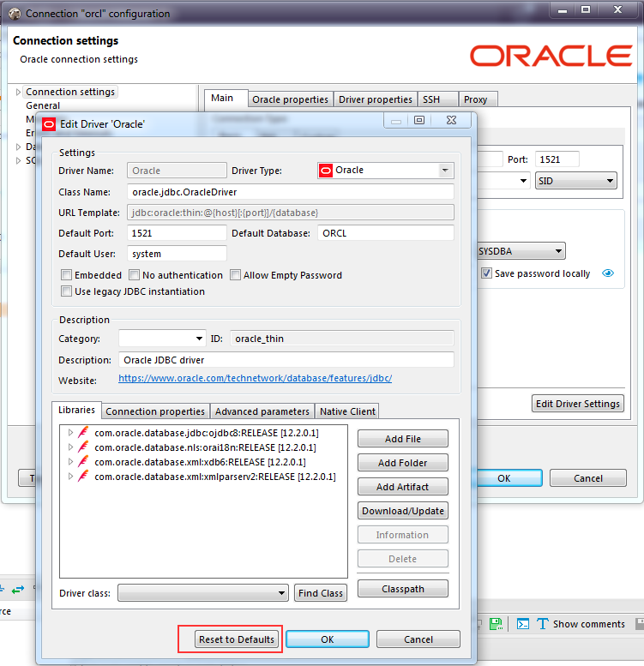The width and height of the screenshot is (644, 666).
Task: Select the Oracle properties tab
Action: (290, 99)
